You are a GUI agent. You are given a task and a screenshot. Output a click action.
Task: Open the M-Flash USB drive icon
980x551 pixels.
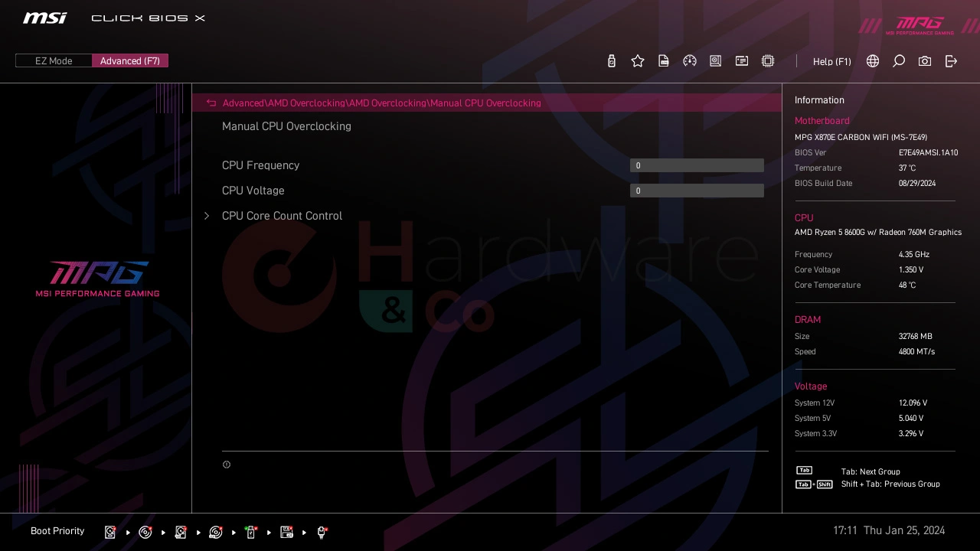click(612, 61)
